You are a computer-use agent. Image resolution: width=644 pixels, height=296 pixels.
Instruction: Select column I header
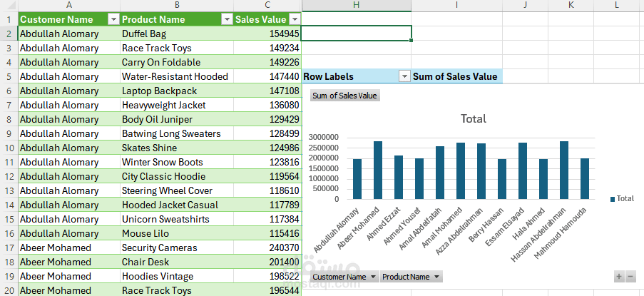click(456, 5)
